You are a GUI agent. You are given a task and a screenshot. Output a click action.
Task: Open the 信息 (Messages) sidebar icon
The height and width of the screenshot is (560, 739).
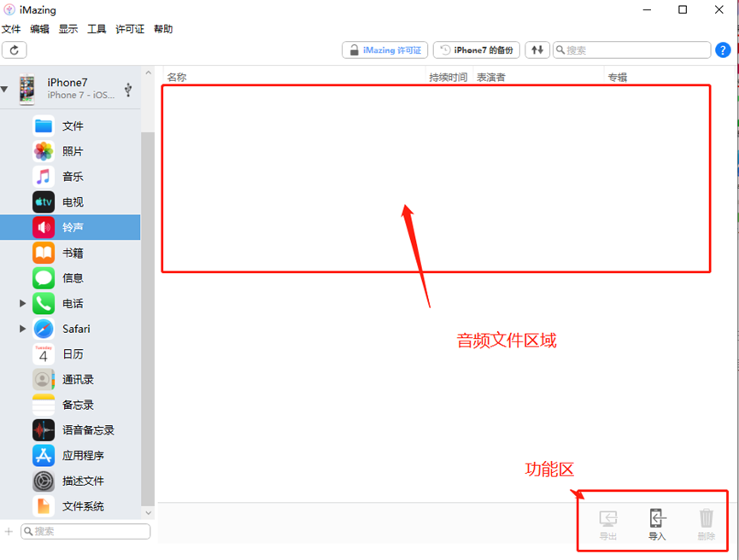coord(44,278)
